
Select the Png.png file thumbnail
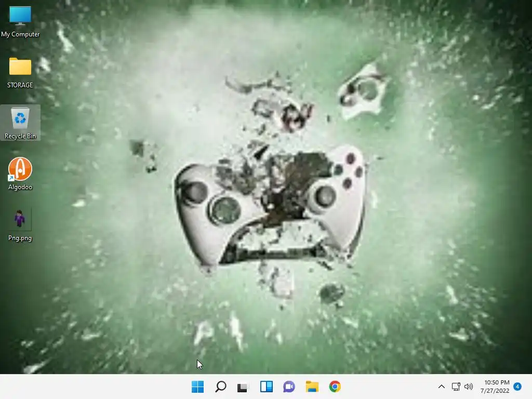pos(20,219)
